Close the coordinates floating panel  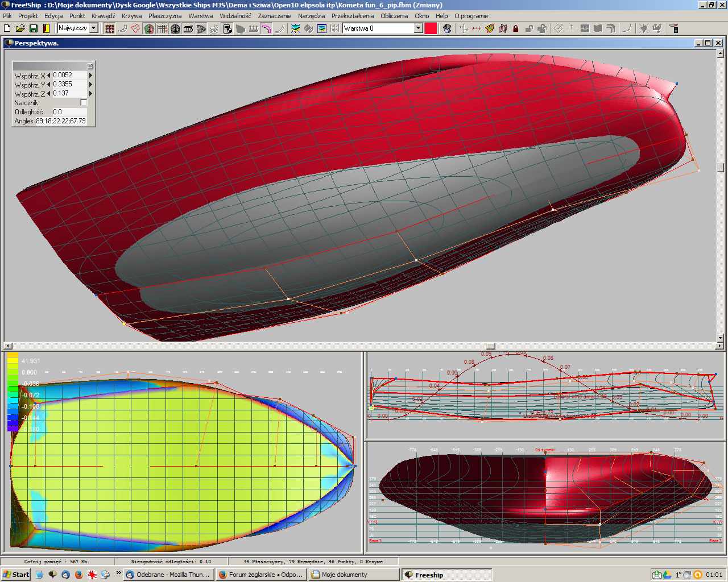90,66
